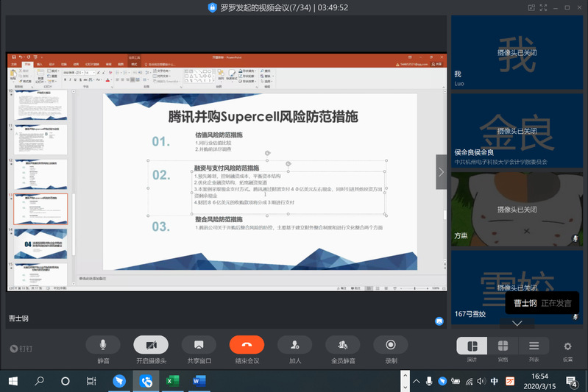End the meeting with red hang-up button
The height and width of the screenshot is (392, 588).
pyautogui.click(x=247, y=345)
